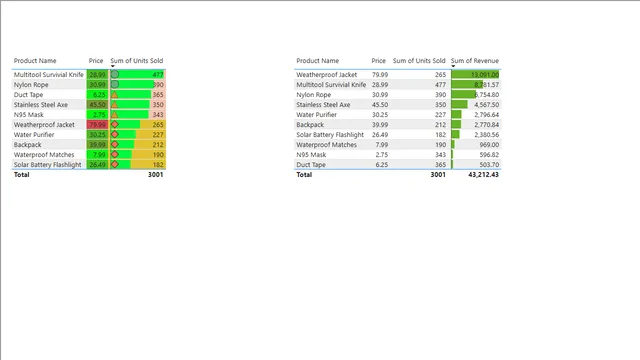Click the 596.82 revenue value
640x360 pixels.
pos(489,155)
